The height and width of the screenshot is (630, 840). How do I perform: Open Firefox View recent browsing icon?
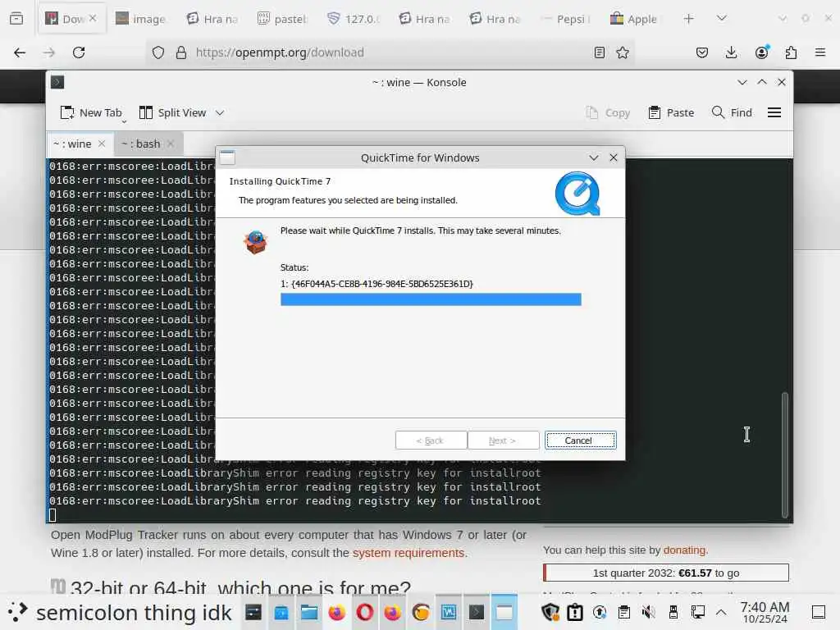[16, 19]
